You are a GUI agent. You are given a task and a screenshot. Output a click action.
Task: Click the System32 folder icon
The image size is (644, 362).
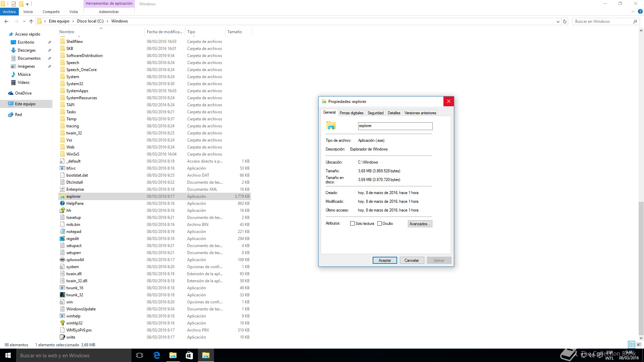[x=62, y=84]
